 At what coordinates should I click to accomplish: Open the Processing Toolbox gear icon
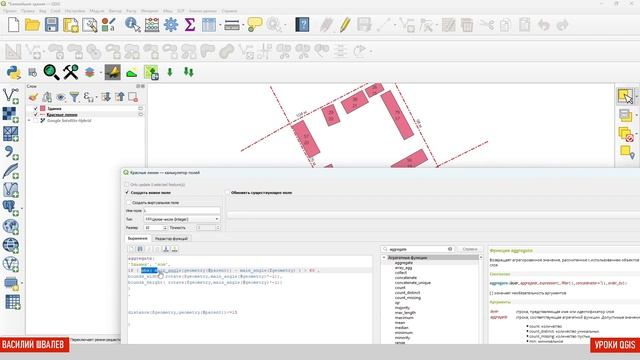[171, 25]
